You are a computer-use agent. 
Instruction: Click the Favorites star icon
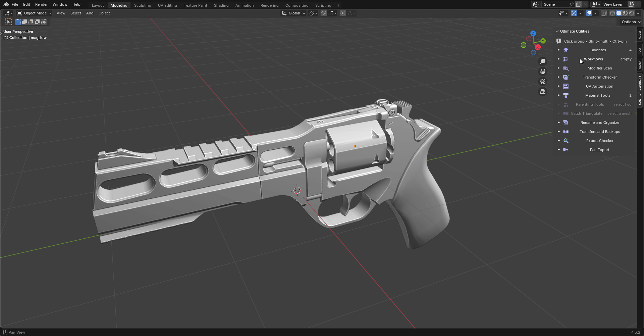566,50
